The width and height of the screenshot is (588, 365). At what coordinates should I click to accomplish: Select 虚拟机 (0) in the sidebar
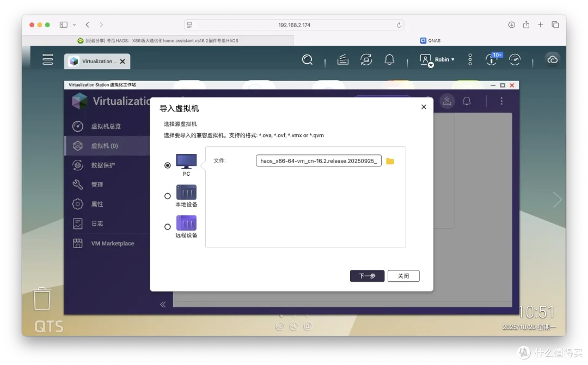click(x=107, y=146)
